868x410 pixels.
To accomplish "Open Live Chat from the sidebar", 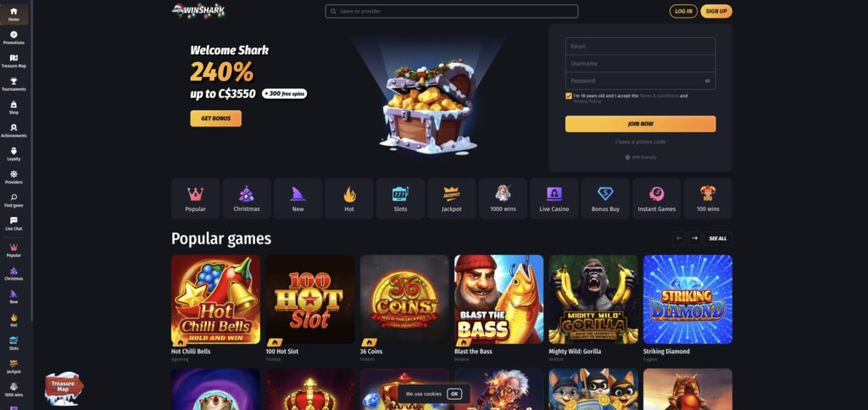I will pyautogui.click(x=14, y=224).
